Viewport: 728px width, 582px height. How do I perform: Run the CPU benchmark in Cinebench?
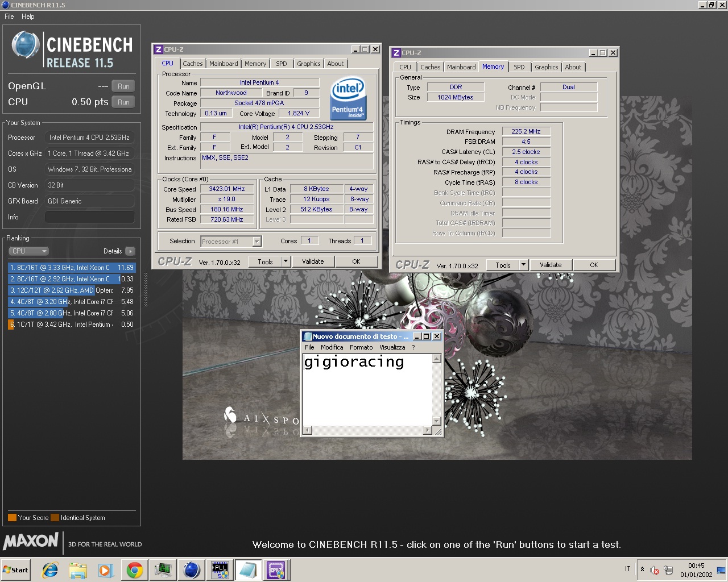[123, 102]
